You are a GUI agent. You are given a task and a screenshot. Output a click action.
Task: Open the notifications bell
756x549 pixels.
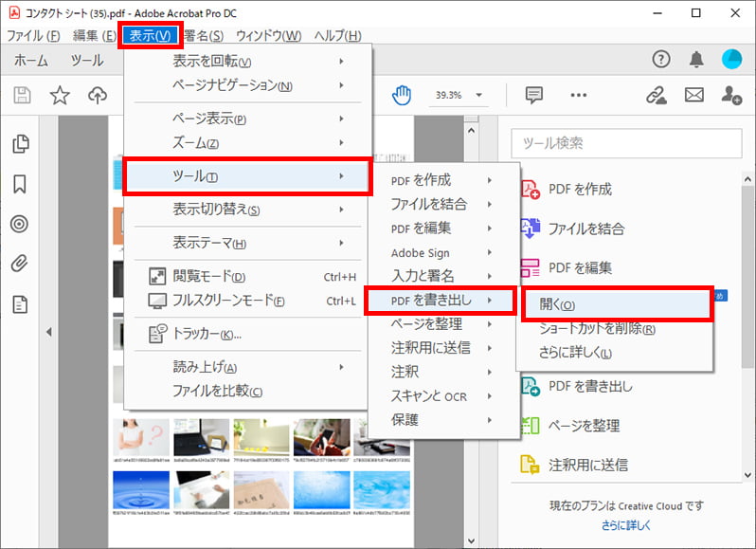(x=696, y=60)
